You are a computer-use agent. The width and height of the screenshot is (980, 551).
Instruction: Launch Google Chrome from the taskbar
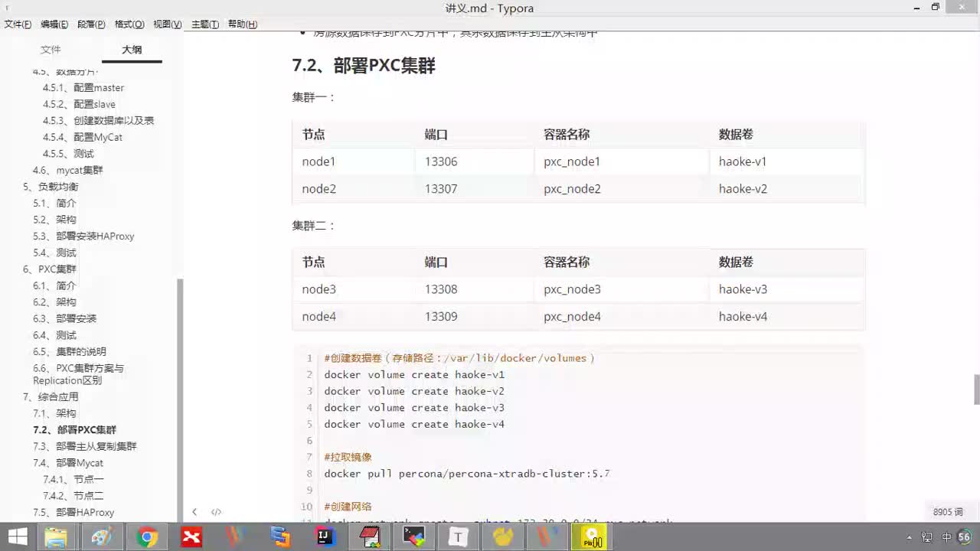[148, 537]
